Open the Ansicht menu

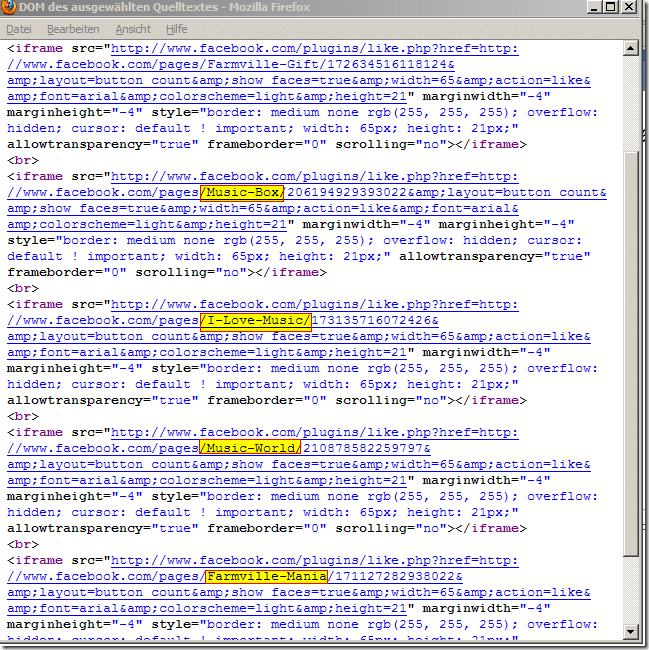point(133,29)
